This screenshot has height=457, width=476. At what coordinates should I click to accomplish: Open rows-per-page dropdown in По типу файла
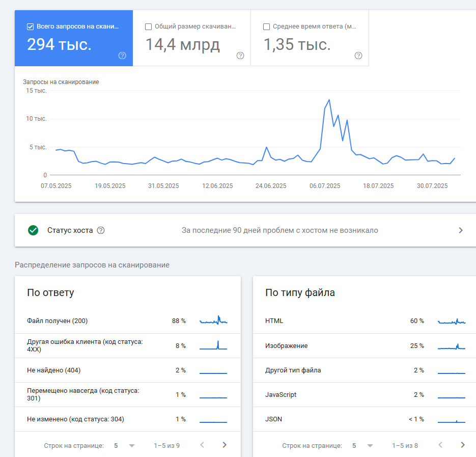pyautogui.click(x=363, y=445)
